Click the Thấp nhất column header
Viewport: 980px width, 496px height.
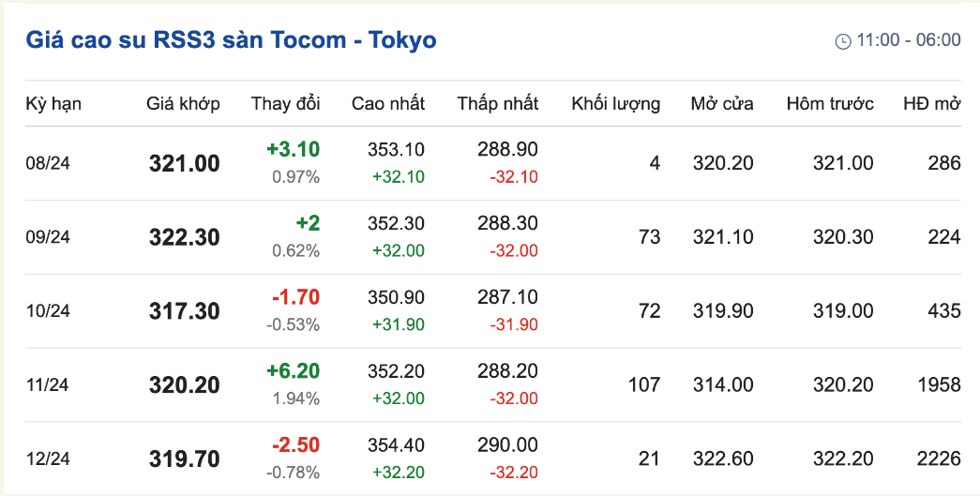coord(497,104)
